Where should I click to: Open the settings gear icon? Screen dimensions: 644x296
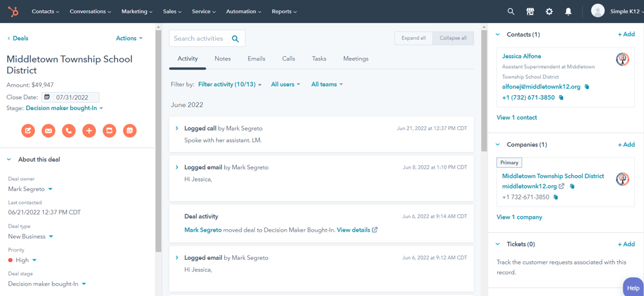tap(549, 12)
